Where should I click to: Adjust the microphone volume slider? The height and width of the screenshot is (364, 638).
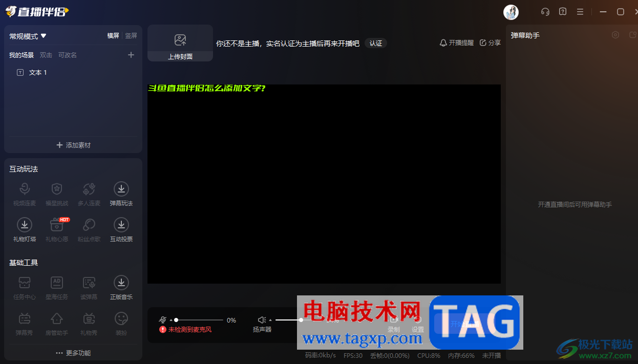coord(199,320)
